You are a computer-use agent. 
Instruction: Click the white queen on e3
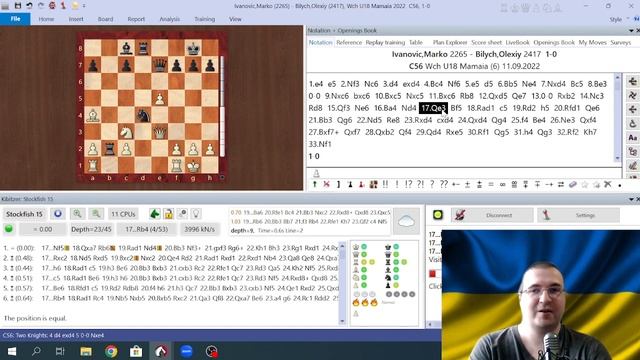(160, 132)
